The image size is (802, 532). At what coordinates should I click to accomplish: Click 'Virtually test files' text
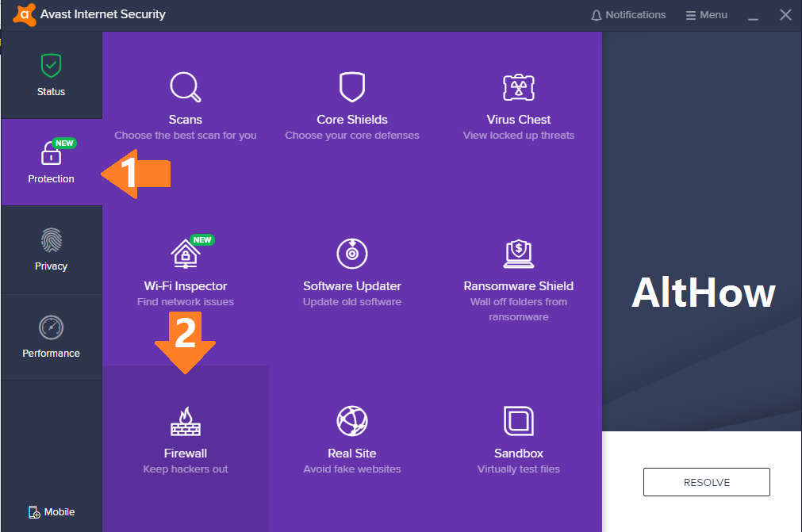pyautogui.click(x=519, y=469)
